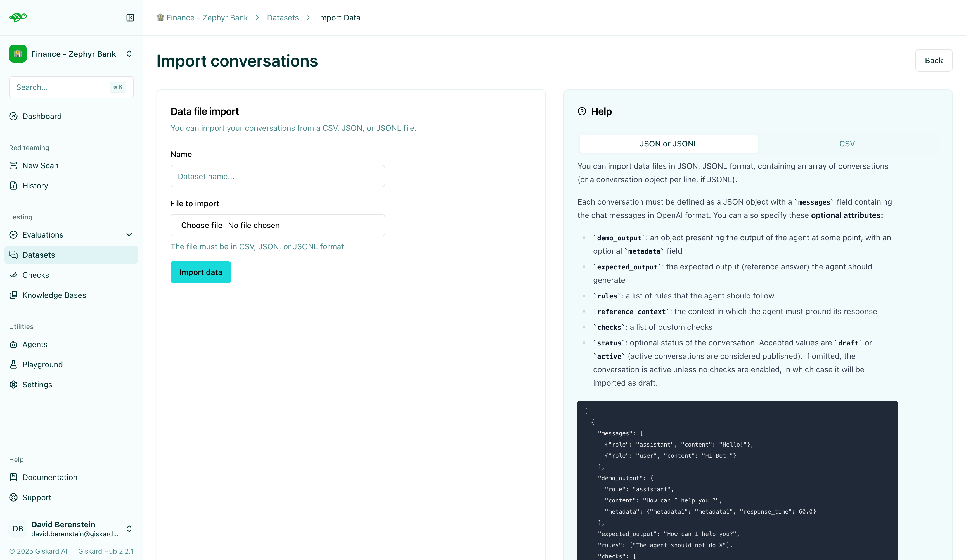966x560 pixels.
Task: Collapse the sidebar with the panel icon
Action: coord(130,17)
